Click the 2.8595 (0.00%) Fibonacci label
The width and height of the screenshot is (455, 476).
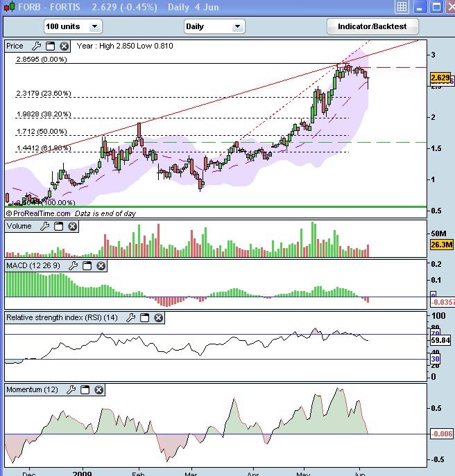pyautogui.click(x=42, y=59)
